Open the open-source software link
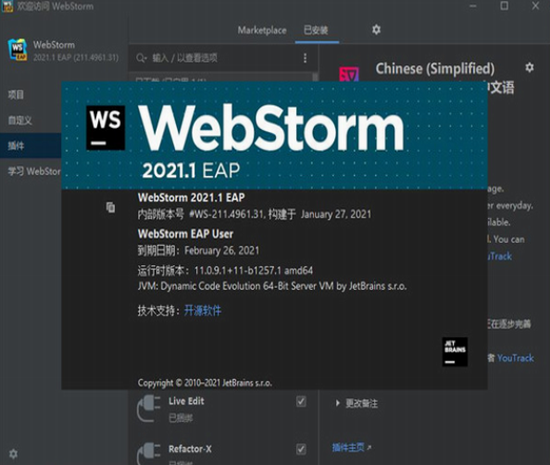Image resolution: width=550 pixels, height=465 pixels. point(203,311)
